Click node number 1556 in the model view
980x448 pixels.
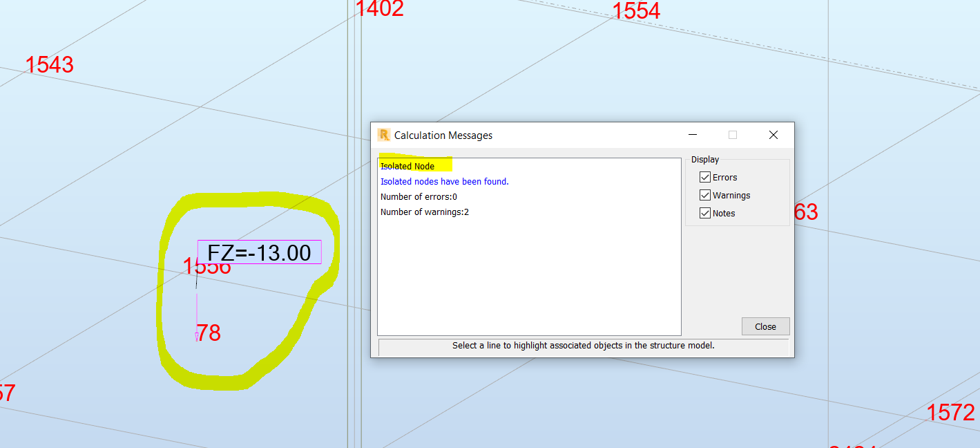[206, 265]
